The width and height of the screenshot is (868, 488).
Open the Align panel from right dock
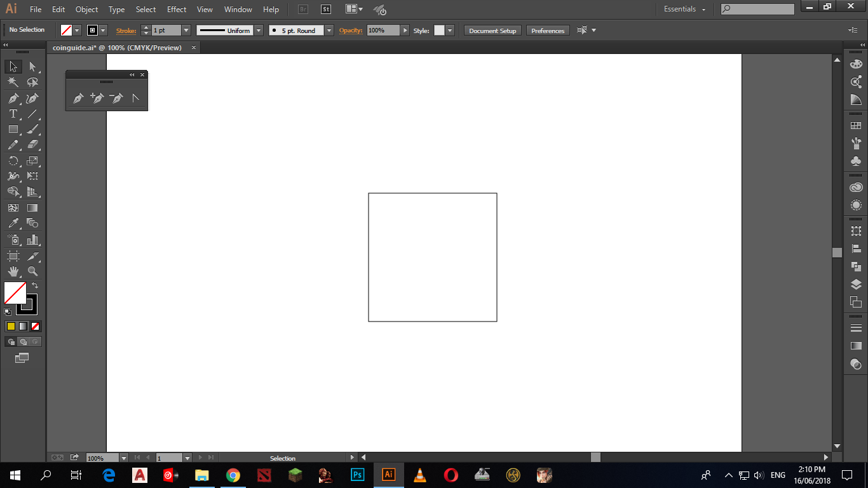pyautogui.click(x=856, y=248)
